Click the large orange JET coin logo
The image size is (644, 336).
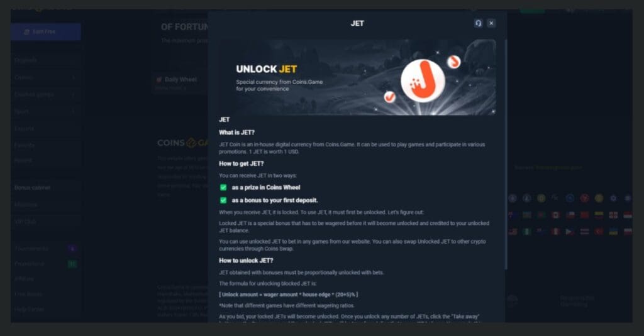coord(423,81)
